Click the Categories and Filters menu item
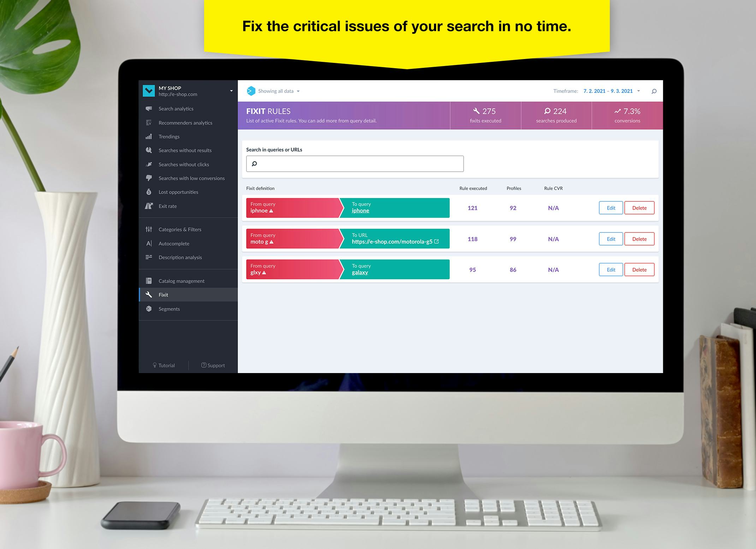The height and width of the screenshot is (549, 756). [181, 229]
